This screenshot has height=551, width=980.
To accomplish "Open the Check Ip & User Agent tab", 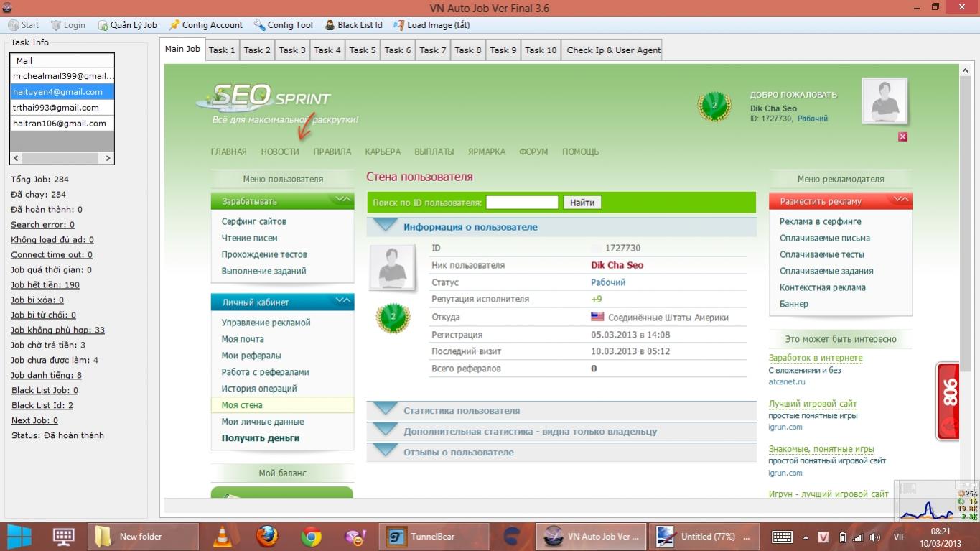I will coord(611,50).
